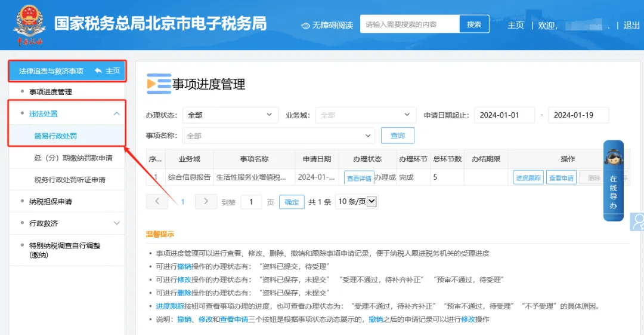
Task: Select 事项进度管理 in the sidebar
Action: point(51,92)
